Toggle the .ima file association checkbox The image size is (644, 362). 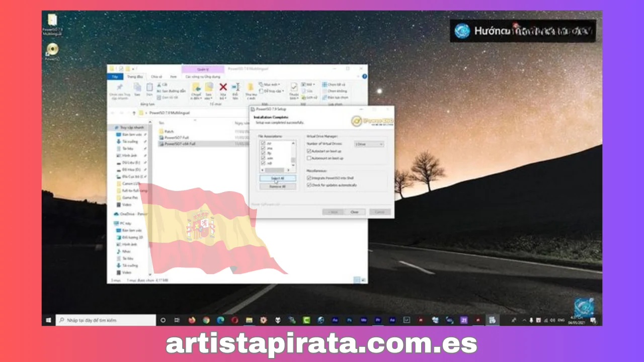pos(263,148)
